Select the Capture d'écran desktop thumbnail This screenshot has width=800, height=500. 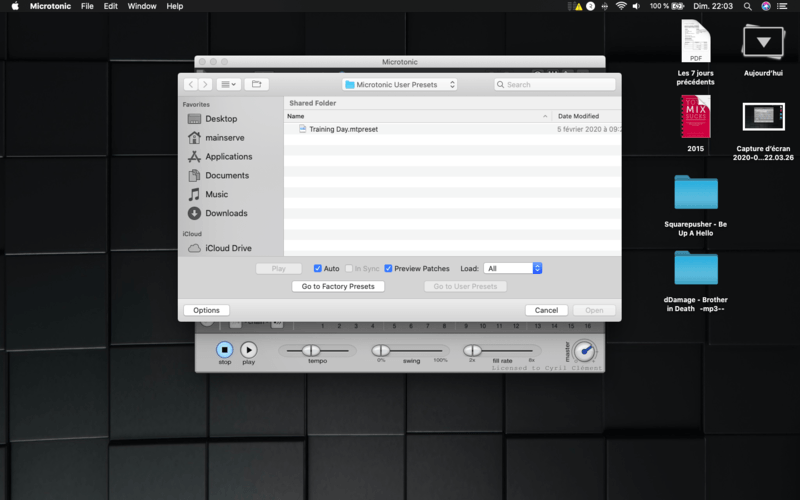click(763, 117)
